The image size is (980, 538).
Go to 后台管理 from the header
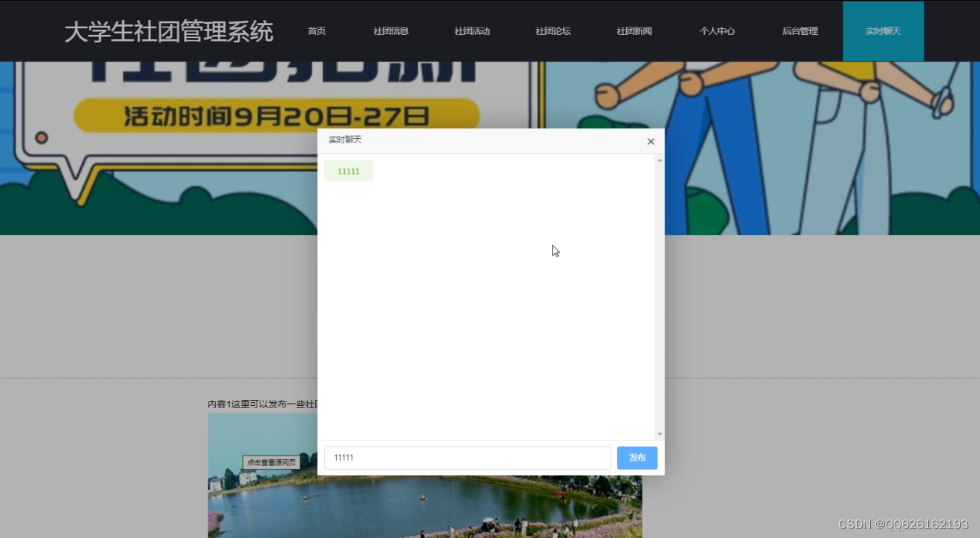(800, 31)
